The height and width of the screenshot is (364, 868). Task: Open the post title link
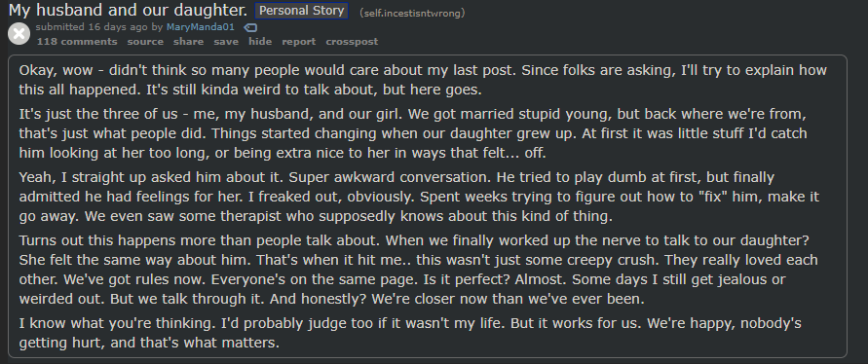pyautogui.click(x=128, y=10)
